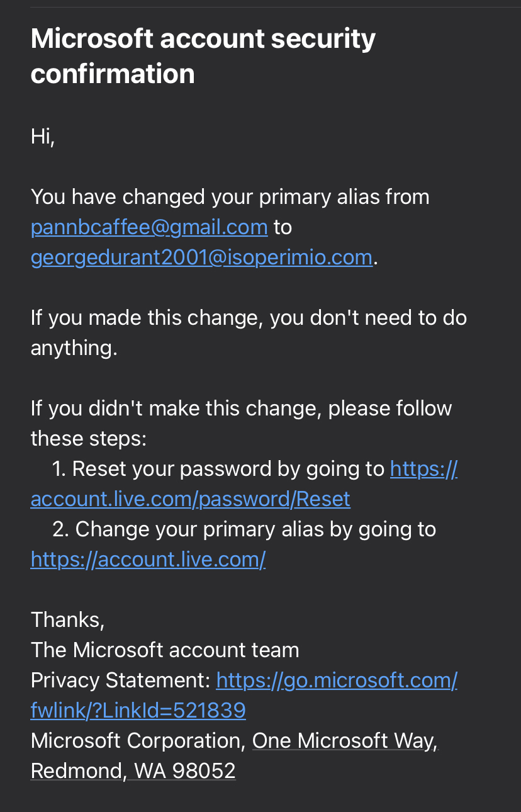Click the Thanks, sign-off line
The image size is (521, 812).
click(x=67, y=620)
